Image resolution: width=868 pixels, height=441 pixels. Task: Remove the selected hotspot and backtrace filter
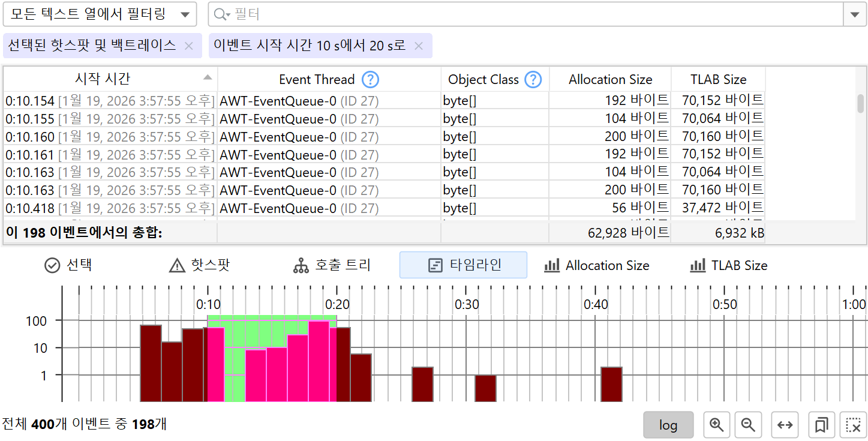point(188,46)
